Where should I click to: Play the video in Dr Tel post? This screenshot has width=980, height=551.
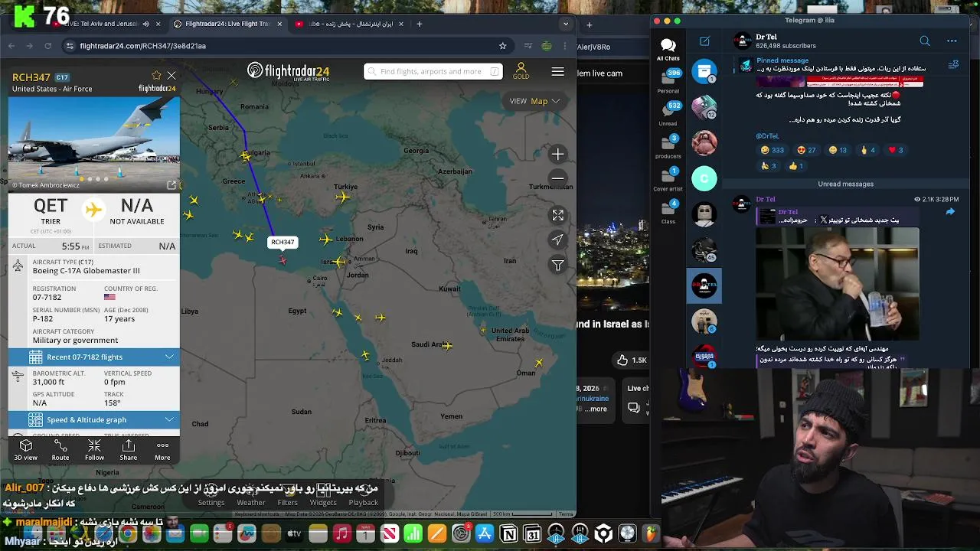coord(837,283)
